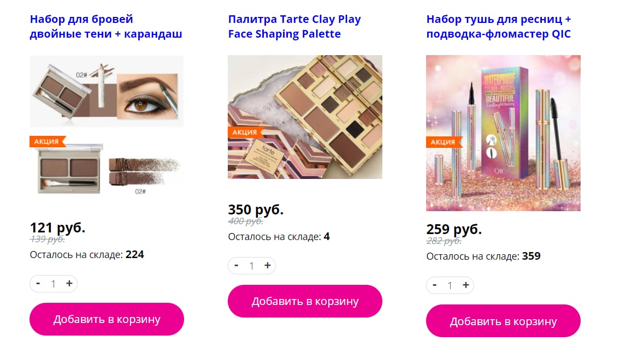Click АКЦИЯ badge on Tarte palette
This screenshot has width=644, height=347.
pyautogui.click(x=245, y=132)
